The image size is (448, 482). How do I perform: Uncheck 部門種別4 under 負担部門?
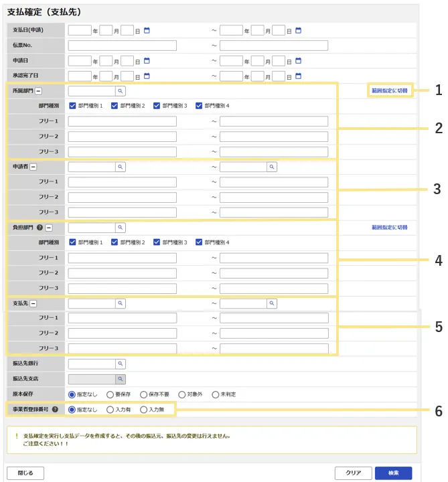[x=200, y=242]
